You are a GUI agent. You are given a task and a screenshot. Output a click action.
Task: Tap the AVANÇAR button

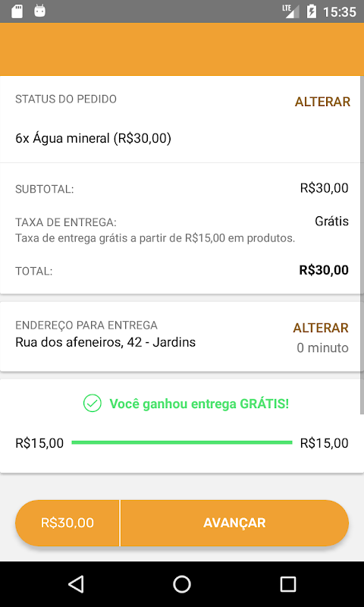pos(234,523)
